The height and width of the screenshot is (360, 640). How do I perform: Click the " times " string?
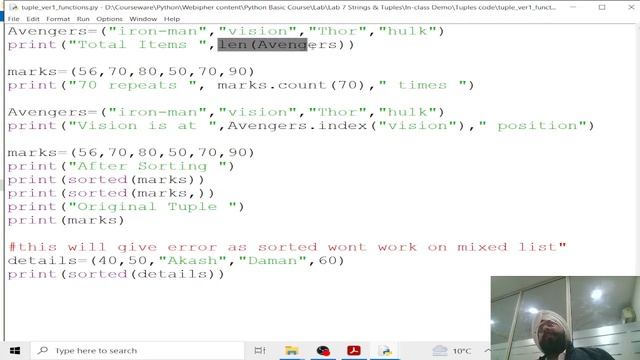(422, 85)
